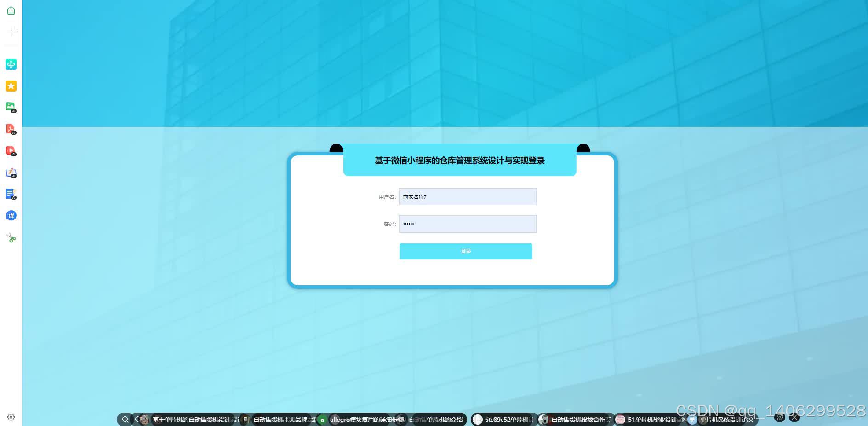
Task: Click the 密码 password field
Action: 468,224
